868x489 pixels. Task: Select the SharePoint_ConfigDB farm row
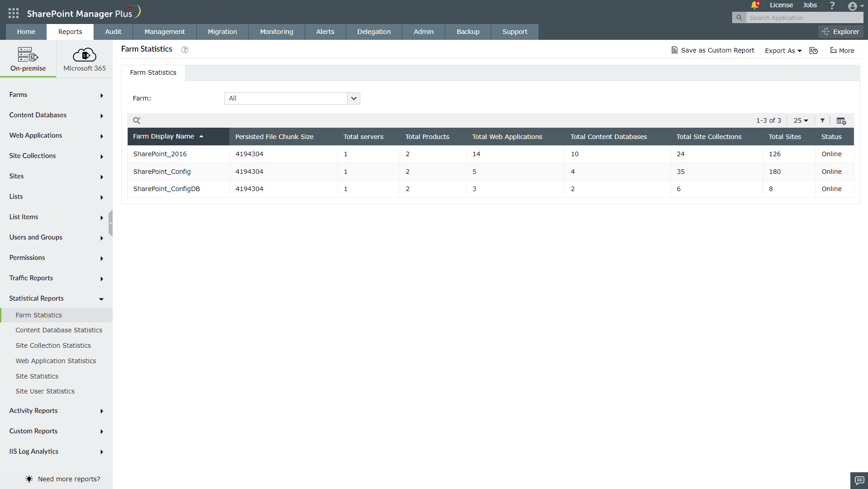[491, 189]
